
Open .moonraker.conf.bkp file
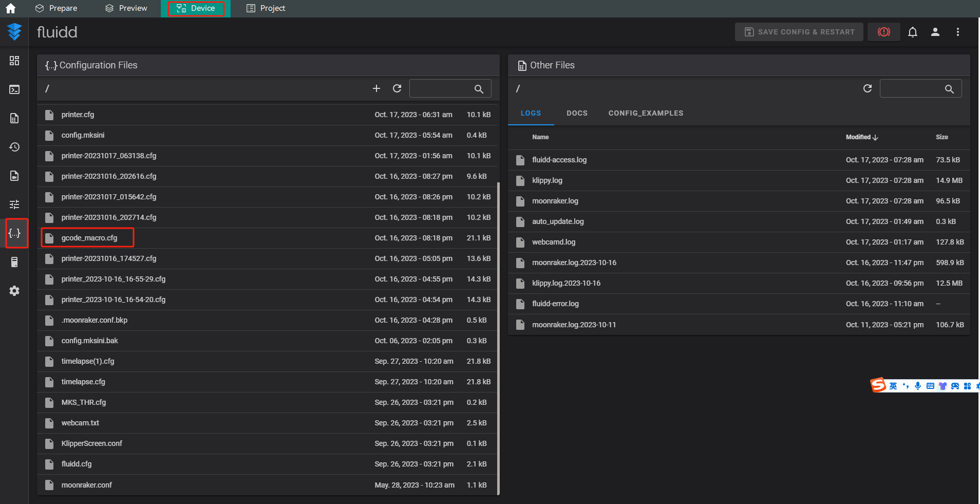point(267,320)
